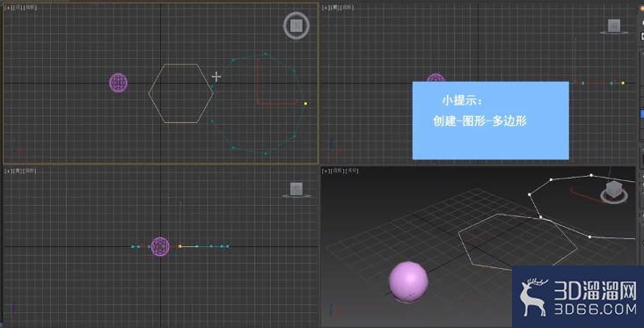The width and height of the screenshot is (644, 328).
Task: Select the pink sphere in the Left viewport
Action: (160, 246)
